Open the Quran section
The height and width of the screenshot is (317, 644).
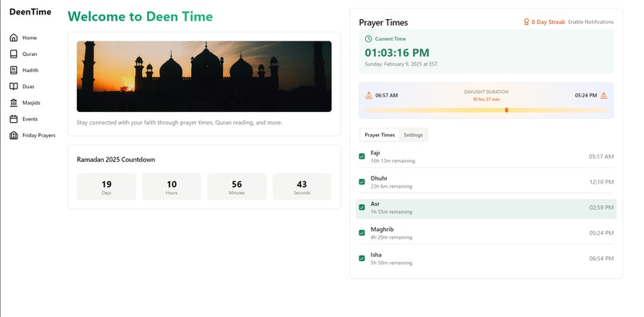click(30, 53)
